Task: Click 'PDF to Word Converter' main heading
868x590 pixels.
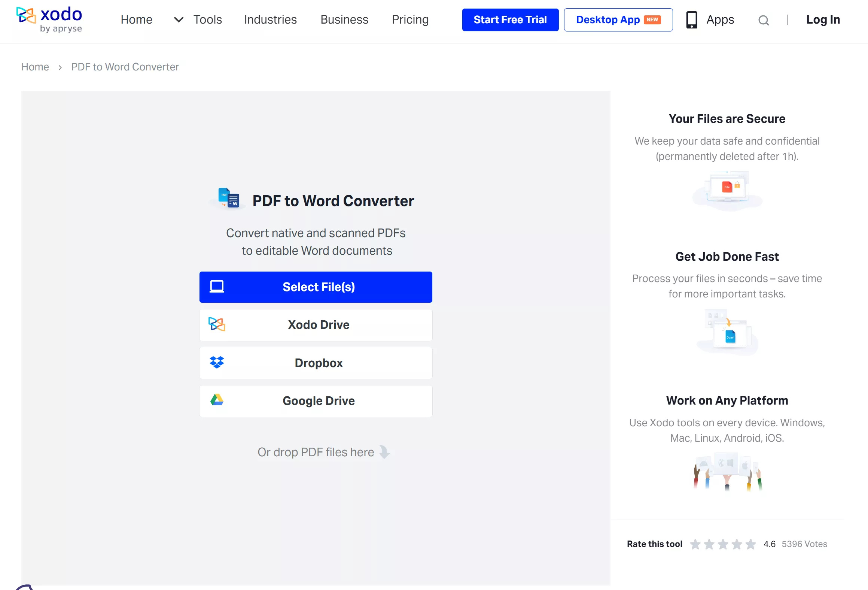Action: [x=333, y=201]
